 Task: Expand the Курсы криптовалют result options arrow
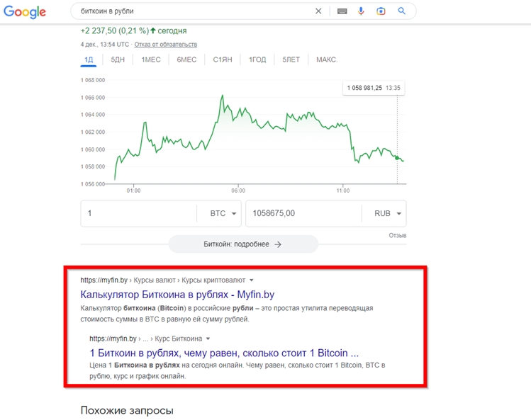[252, 280]
